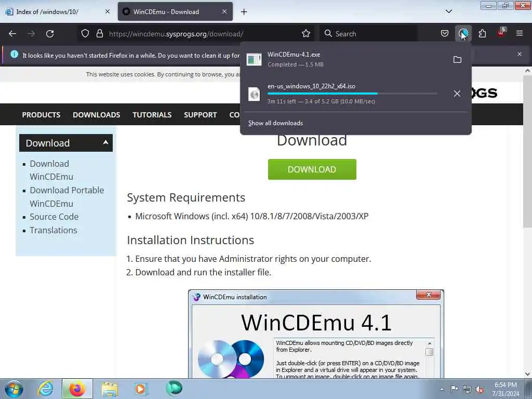Open the Save to Pocket icon
This screenshot has width=532, height=399.
[x=445, y=34]
